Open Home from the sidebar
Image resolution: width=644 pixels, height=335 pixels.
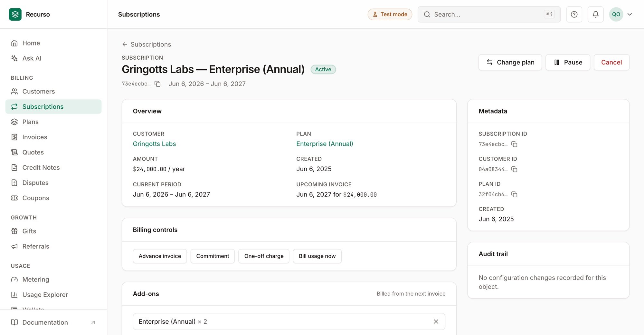(53, 43)
